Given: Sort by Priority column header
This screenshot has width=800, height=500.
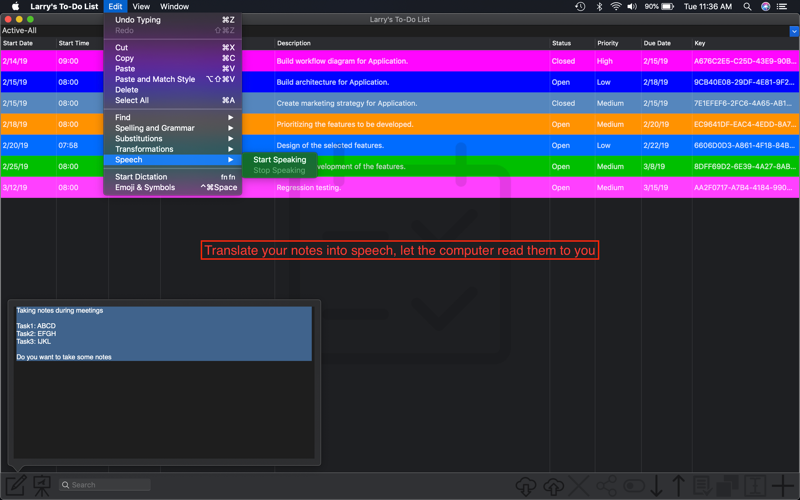Looking at the screenshot, I should [618, 43].
